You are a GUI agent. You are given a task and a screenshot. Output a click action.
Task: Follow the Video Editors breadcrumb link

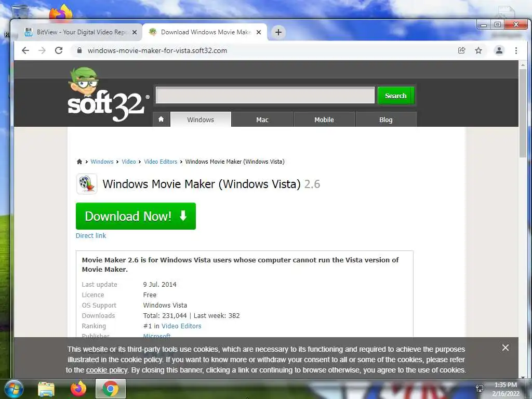tap(161, 162)
